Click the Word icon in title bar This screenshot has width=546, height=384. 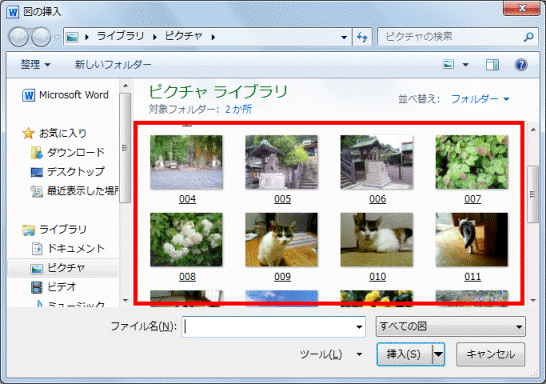(x=13, y=12)
